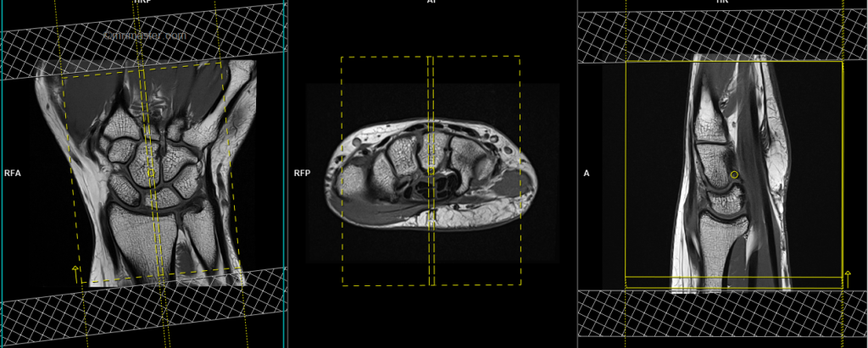Viewport: 868px width, 348px height.
Task: Select upper hatched saturation band in coronal view
Action: pos(142,41)
